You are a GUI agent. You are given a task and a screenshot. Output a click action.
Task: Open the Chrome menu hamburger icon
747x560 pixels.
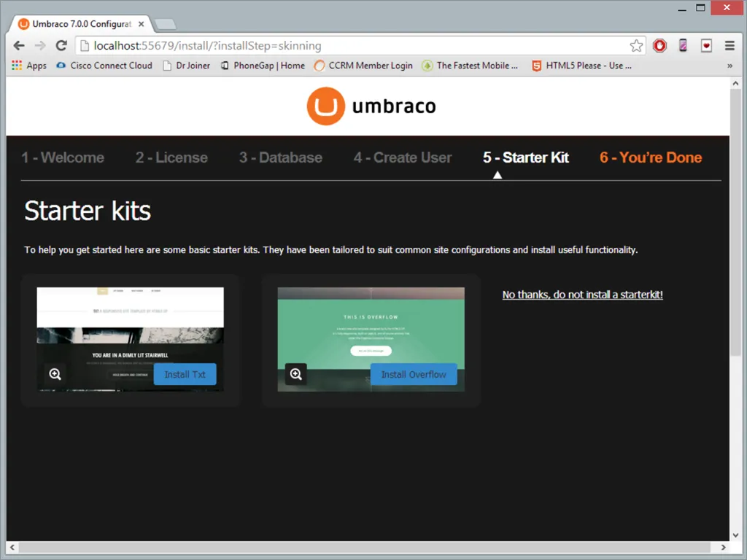[x=729, y=46]
